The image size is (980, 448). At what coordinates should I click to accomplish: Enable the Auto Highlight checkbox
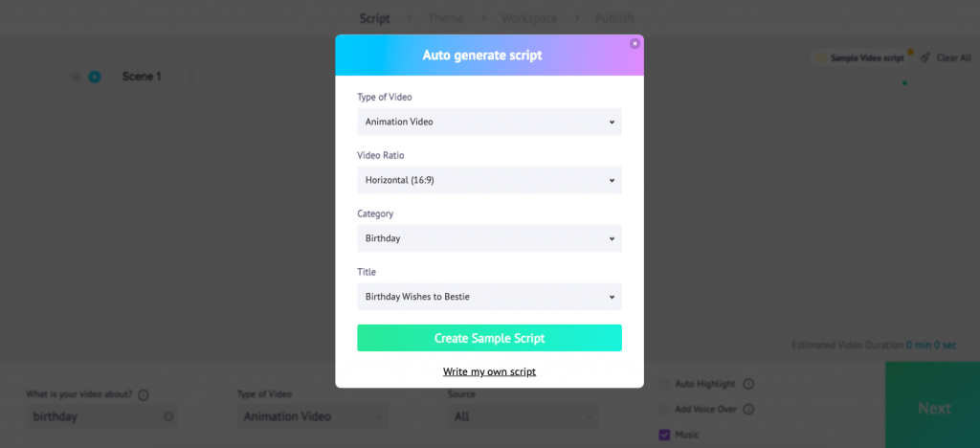coord(664,384)
